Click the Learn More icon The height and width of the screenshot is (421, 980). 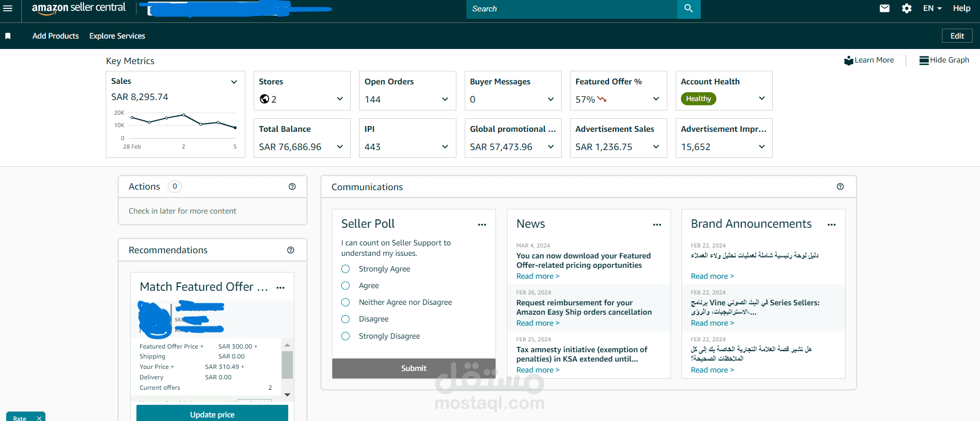click(x=849, y=60)
